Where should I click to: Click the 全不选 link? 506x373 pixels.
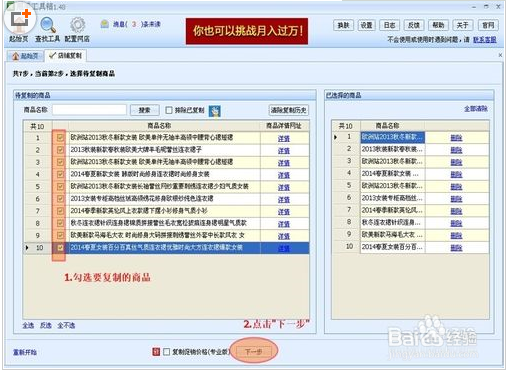tap(66, 325)
